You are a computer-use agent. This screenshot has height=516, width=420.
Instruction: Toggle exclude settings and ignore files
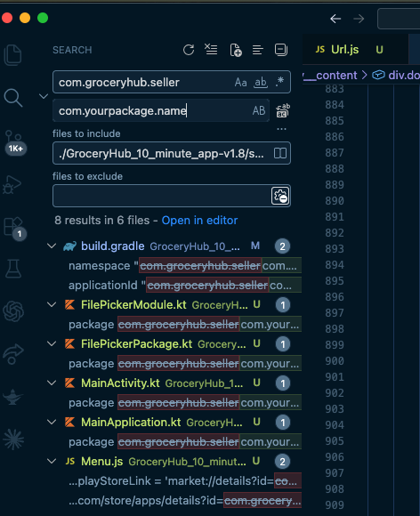tap(280, 196)
